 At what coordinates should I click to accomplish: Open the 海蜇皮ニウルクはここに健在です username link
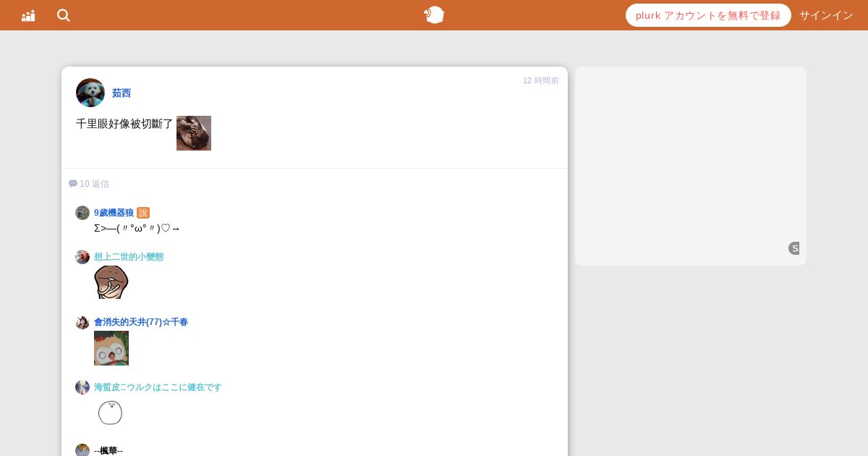coord(158,387)
